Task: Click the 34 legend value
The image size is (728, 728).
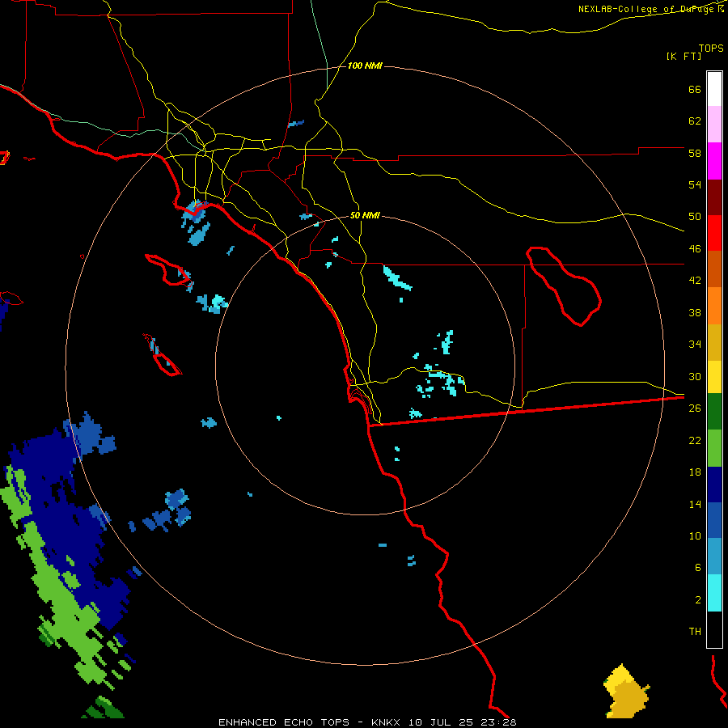Action: [695, 344]
